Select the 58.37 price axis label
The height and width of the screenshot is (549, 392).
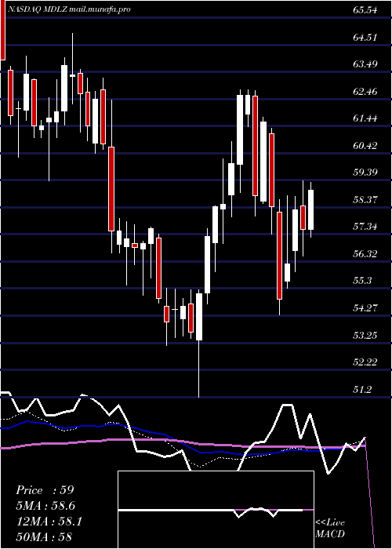pyautogui.click(x=365, y=200)
